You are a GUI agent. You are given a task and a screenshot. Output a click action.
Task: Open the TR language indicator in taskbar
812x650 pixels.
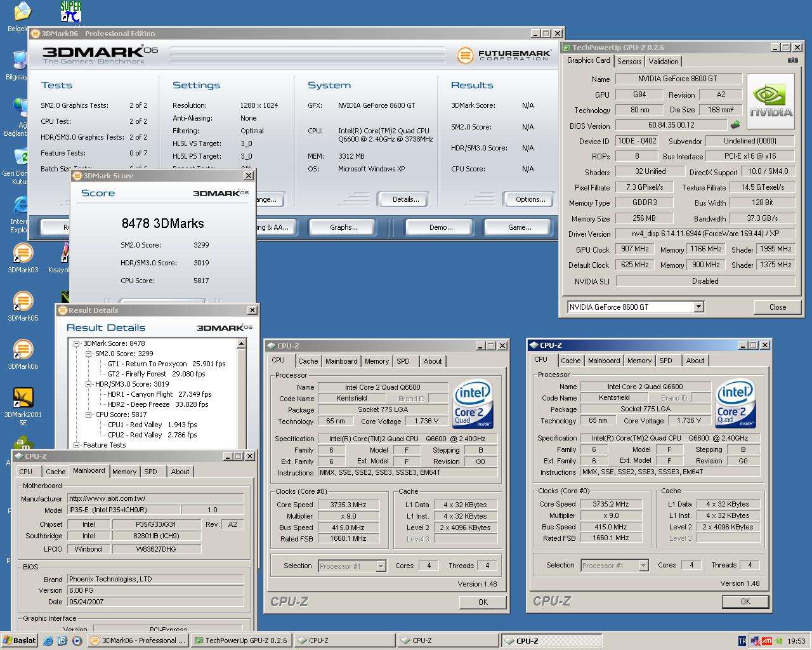(x=742, y=641)
